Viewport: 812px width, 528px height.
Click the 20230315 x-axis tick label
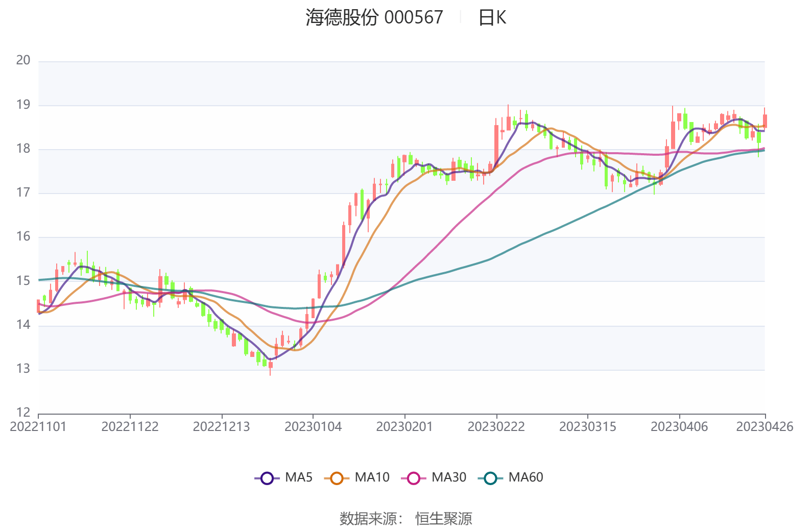click(587, 427)
